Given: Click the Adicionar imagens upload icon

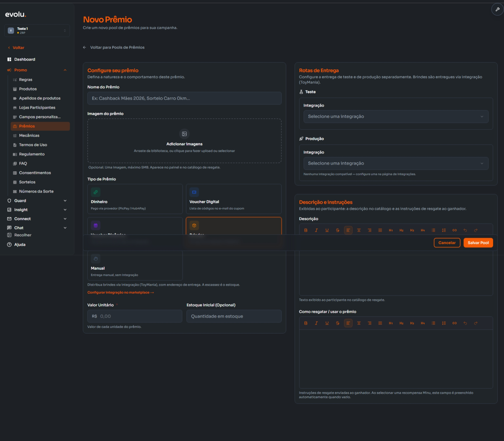Looking at the screenshot, I should click(x=184, y=134).
